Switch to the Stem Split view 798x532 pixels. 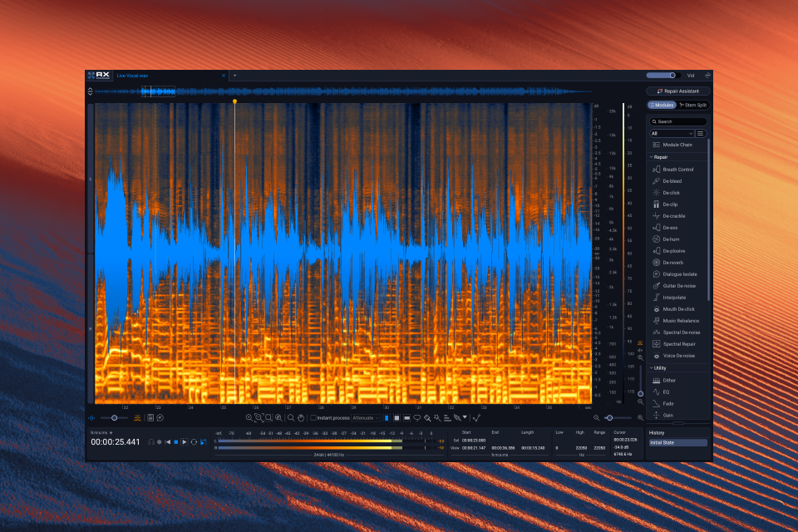pos(693,105)
